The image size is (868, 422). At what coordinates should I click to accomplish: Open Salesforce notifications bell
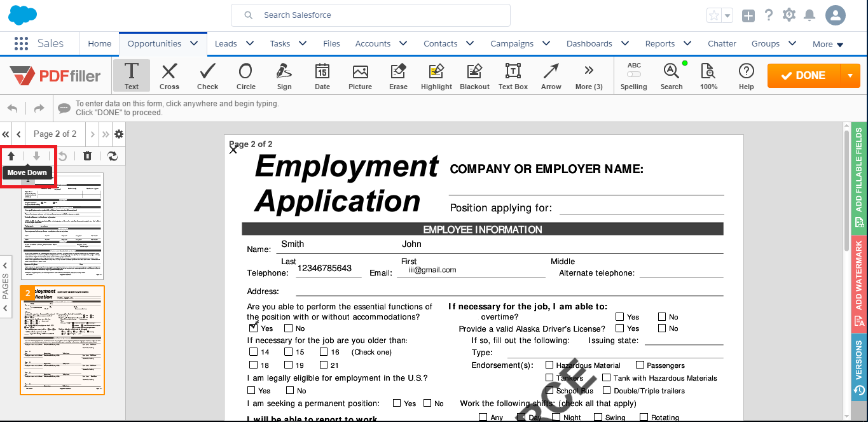pyautogui.click(x=809, y=15)
